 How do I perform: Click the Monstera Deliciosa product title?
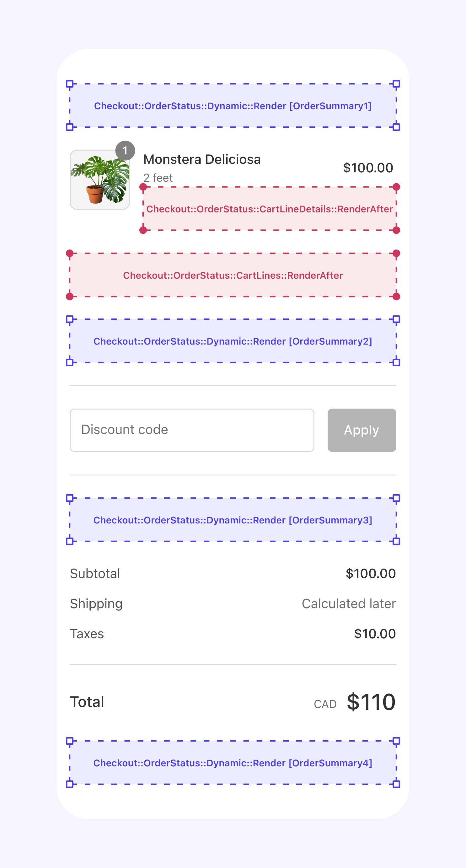(202, 159)
